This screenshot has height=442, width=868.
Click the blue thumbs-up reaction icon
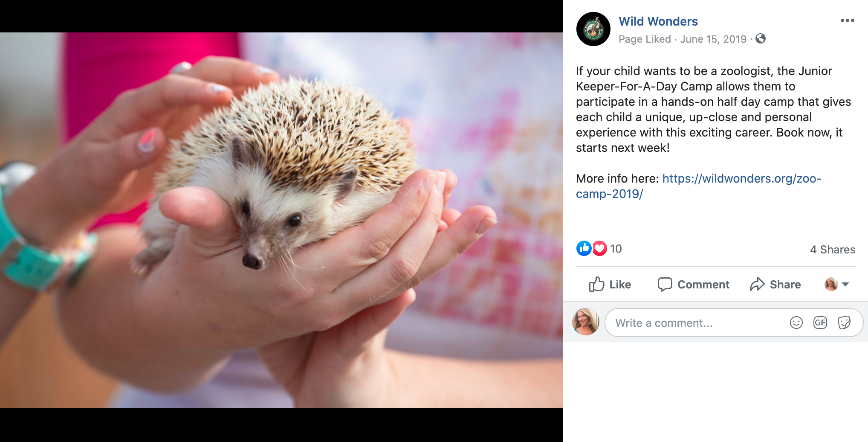click(584, 248)
